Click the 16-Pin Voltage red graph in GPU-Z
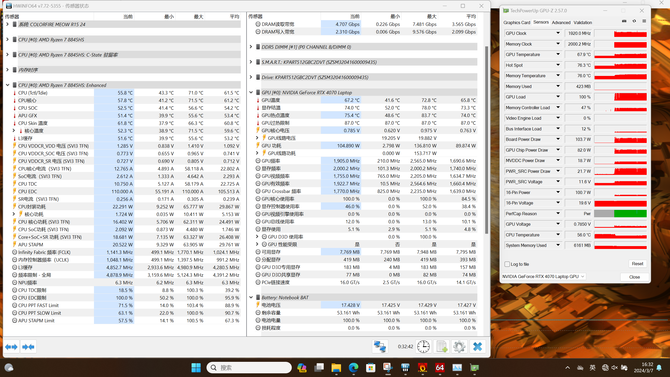This screenshot has height=377, width=670. point(620,203)
